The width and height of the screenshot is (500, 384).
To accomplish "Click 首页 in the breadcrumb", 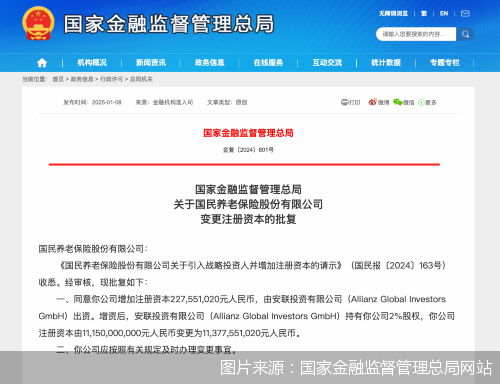I will point(58,79).
